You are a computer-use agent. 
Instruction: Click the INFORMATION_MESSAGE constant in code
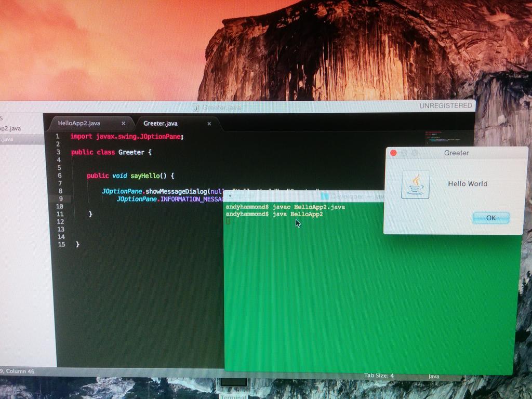192,199
